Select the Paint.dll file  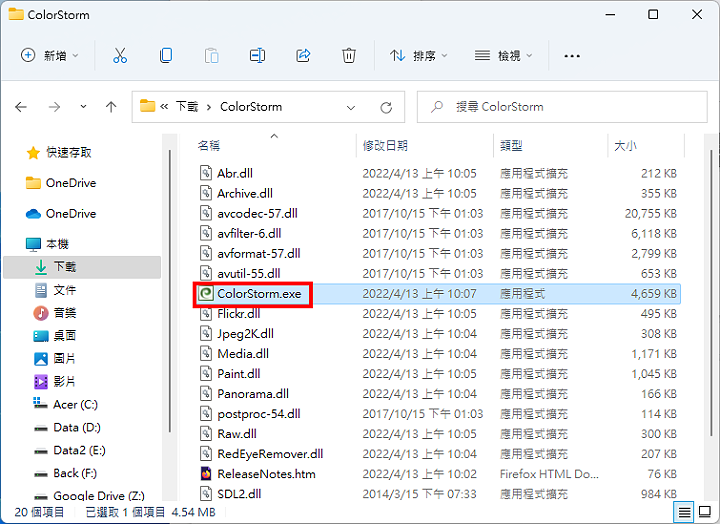pyautogui.click(x=238, y=374)
